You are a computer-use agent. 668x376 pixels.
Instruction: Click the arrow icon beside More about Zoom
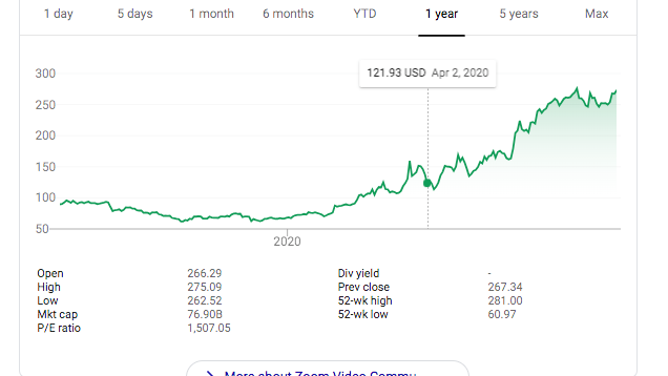[x=210, y=373]
